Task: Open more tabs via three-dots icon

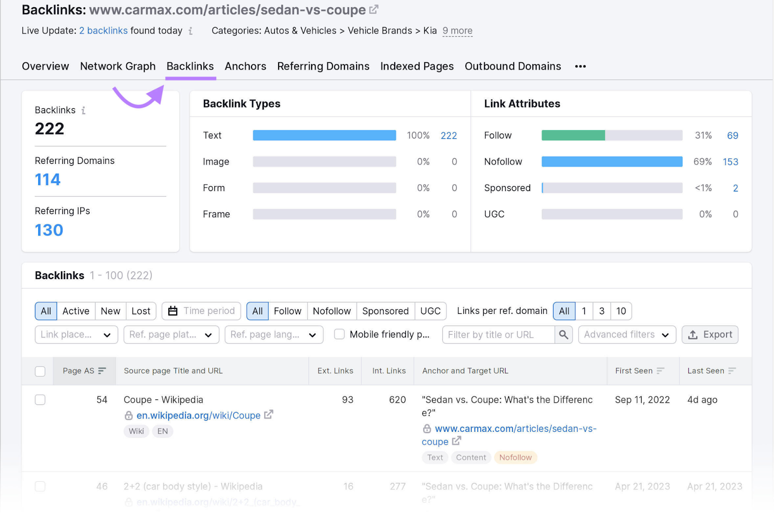Action: [x=580, y=66]
